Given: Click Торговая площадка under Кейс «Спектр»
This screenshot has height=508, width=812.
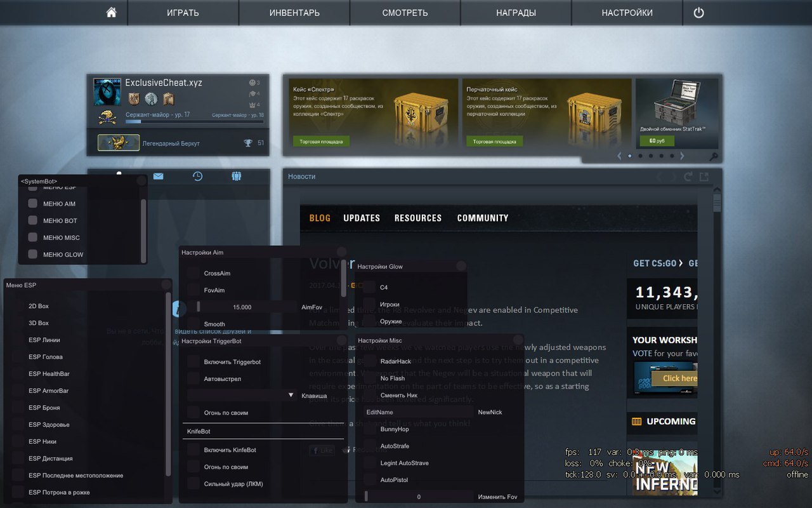Looking at the screenshot, I should click(x=320, y=142).
